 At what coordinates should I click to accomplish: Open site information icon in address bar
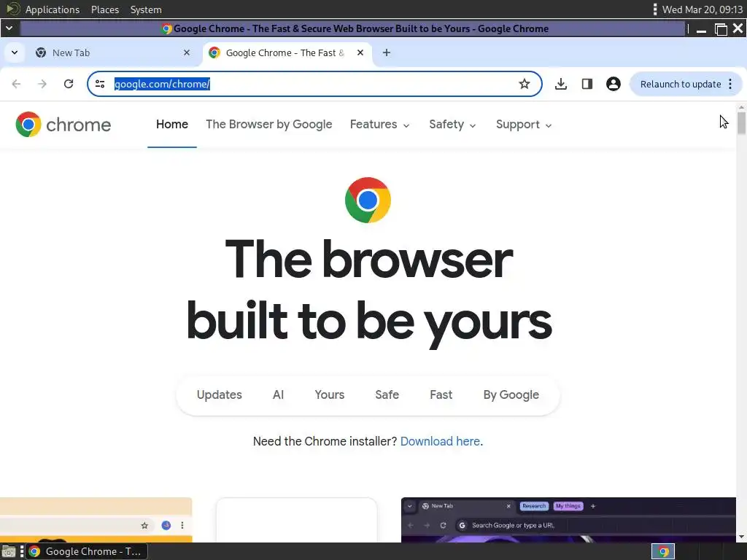click(x=100, y=84)
